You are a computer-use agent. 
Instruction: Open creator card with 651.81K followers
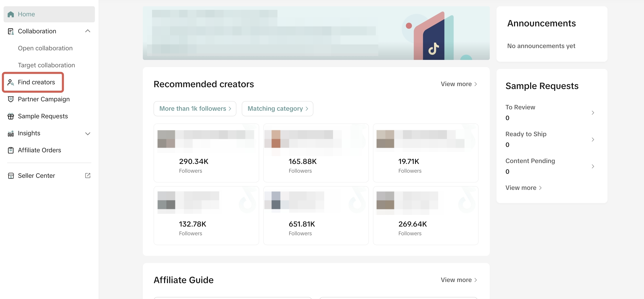click(x=316, y=215)
